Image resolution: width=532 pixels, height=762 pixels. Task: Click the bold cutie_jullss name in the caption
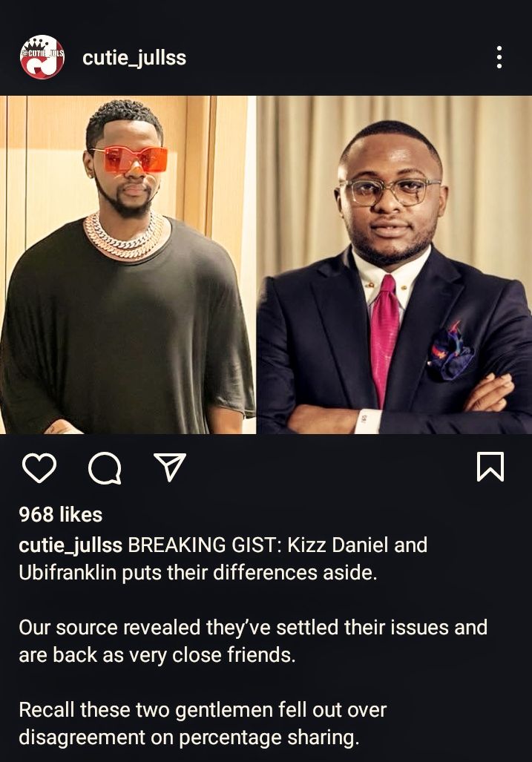pos(70,545)
